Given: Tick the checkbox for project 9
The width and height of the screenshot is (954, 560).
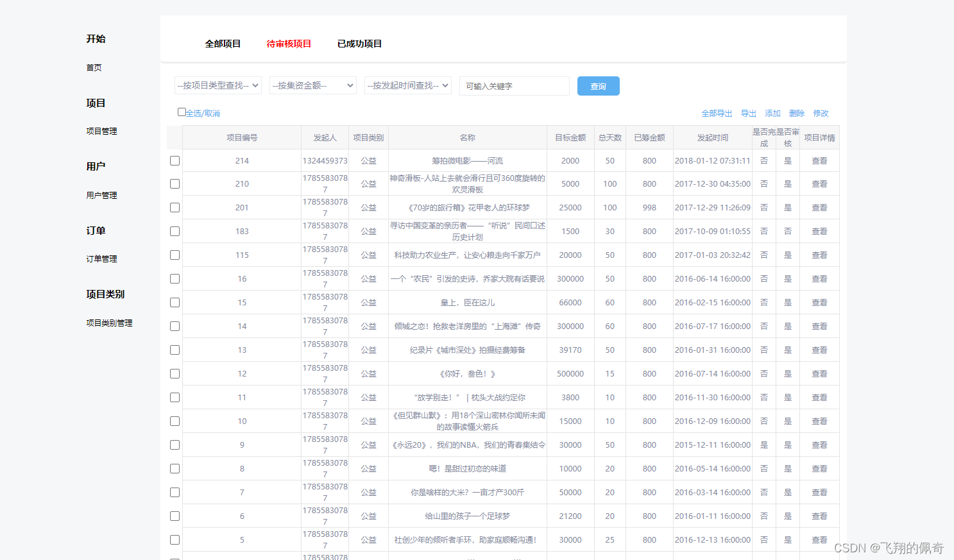Looking at the screenshot, I should (175, 445).
